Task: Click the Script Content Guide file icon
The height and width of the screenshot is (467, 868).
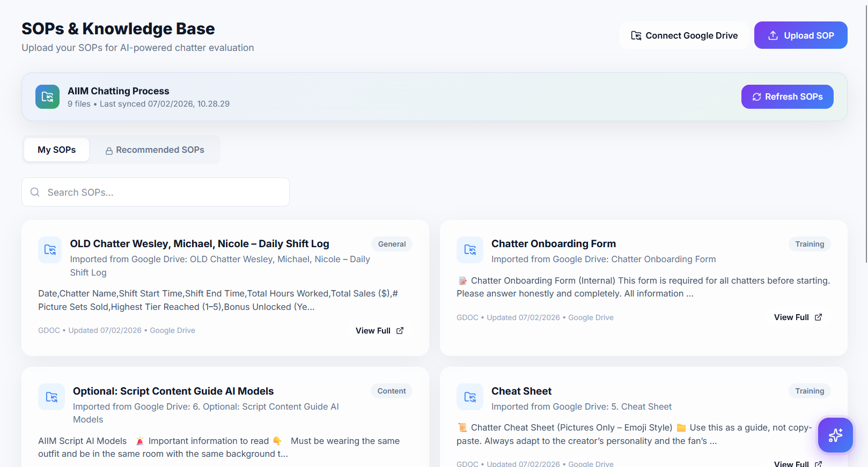Action: click(52, 397)
